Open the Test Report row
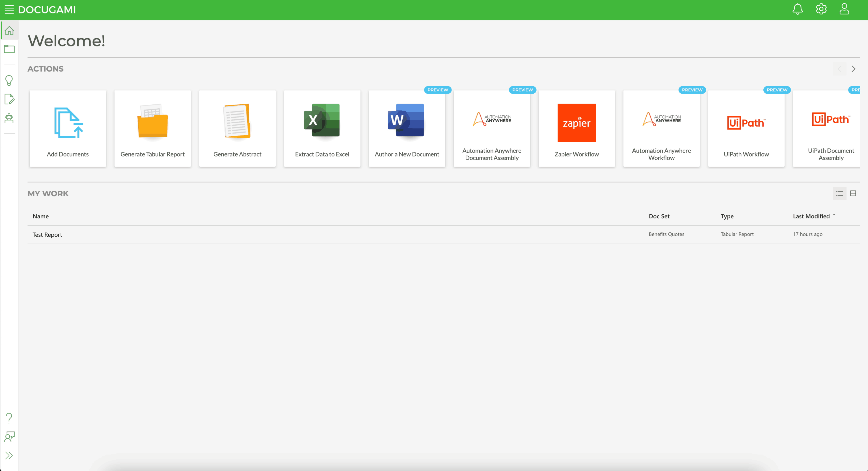 47,234
